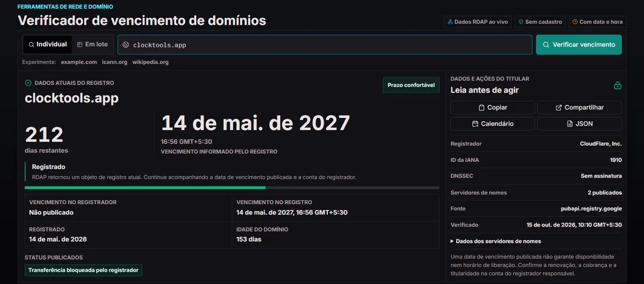Click the 14 de mai. de 2027 date

pyautogui.click(x=255, y=124)
